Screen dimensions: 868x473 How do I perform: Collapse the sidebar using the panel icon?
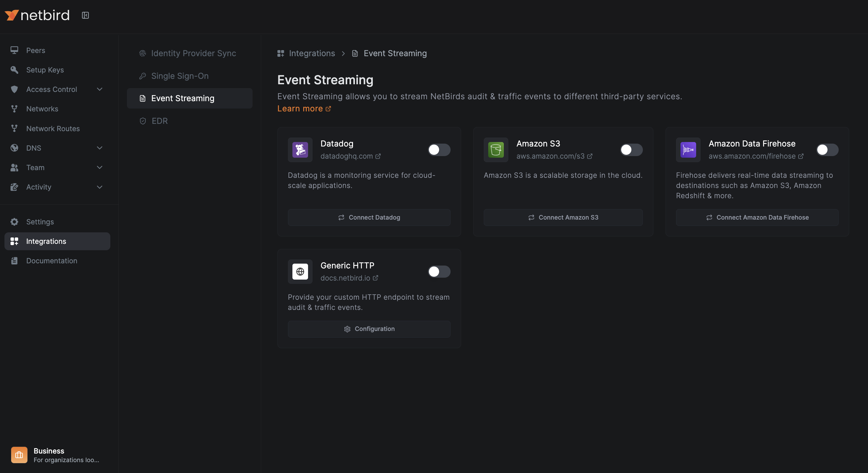tap(85, 15)
